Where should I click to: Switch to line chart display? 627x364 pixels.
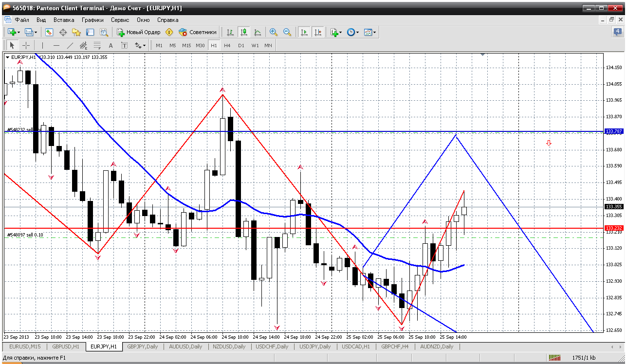point(258,32)
